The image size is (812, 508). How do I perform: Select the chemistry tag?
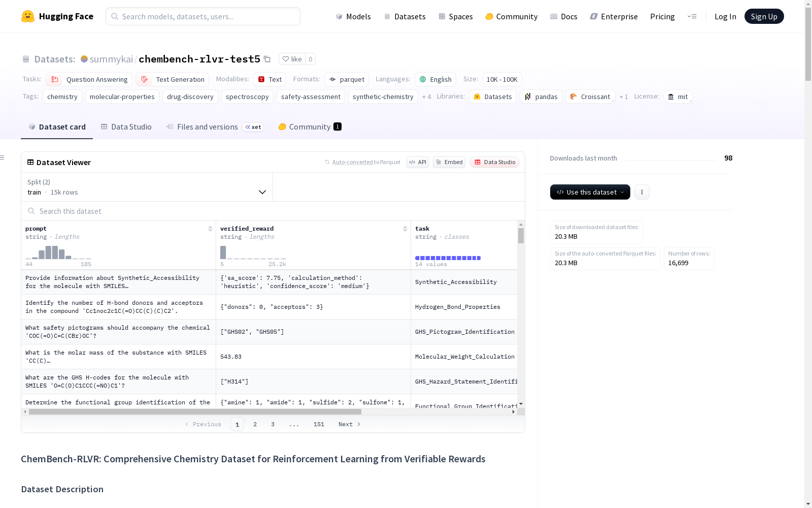[62, 97]
